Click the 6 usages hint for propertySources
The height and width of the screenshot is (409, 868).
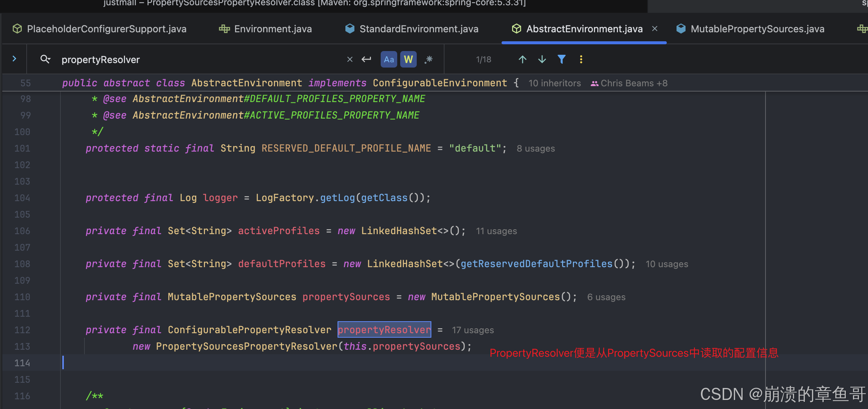click(606, 297)
